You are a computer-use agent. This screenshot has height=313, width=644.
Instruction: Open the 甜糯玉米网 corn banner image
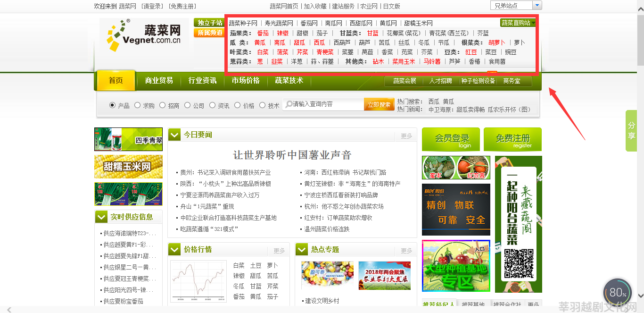(128, 167)
